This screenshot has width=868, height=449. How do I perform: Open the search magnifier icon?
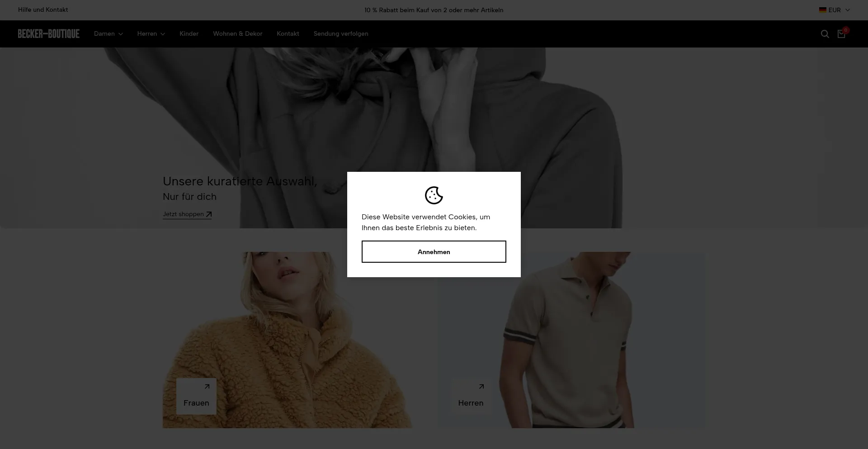[x=825, y=34]
